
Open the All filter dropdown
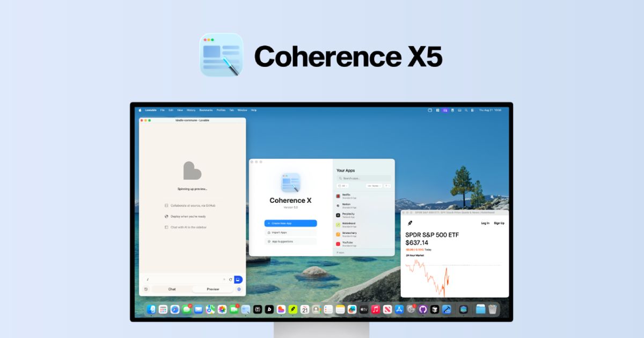(343, 186)
